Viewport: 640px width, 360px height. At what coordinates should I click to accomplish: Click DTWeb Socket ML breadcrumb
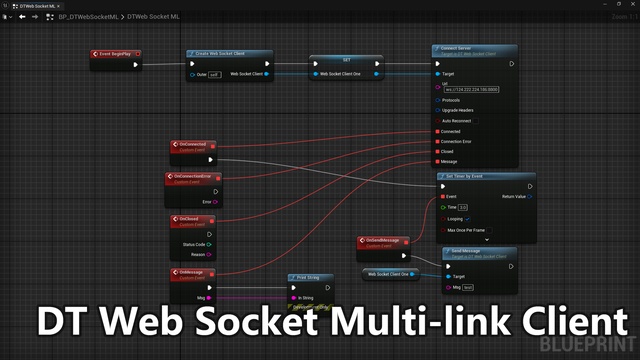point(153,17)
